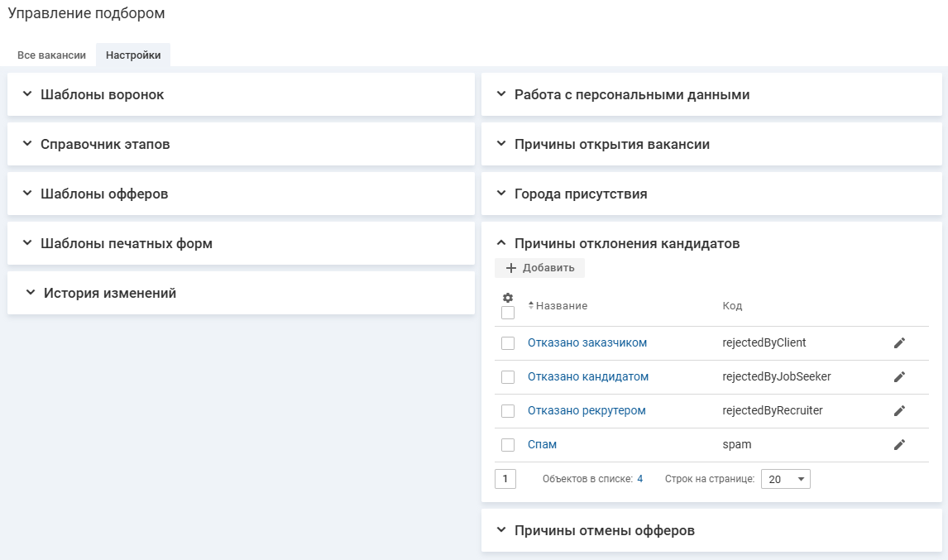Click edit pencil for 'Отказано рекрутером'
This screenshot has height=560, width=948.
(x=899, y=411)
